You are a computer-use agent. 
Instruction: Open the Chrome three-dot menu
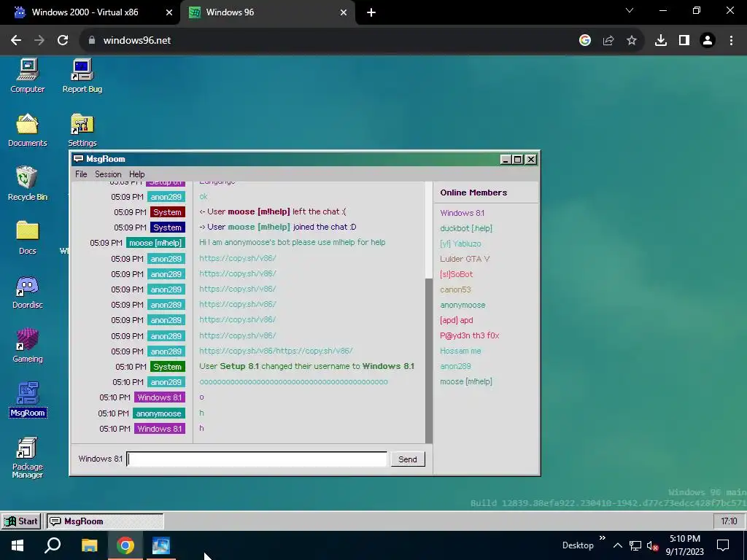(731, 41)
